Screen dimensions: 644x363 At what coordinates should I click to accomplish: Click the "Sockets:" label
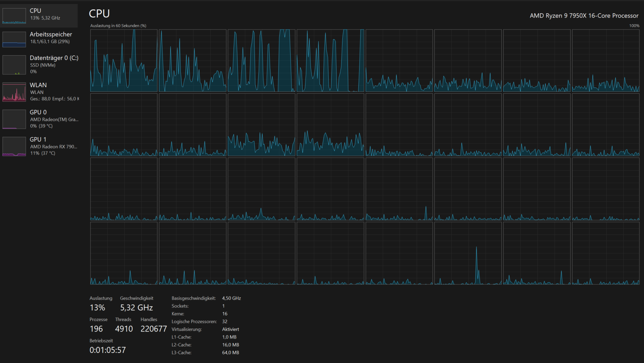(x=180, y=306)
